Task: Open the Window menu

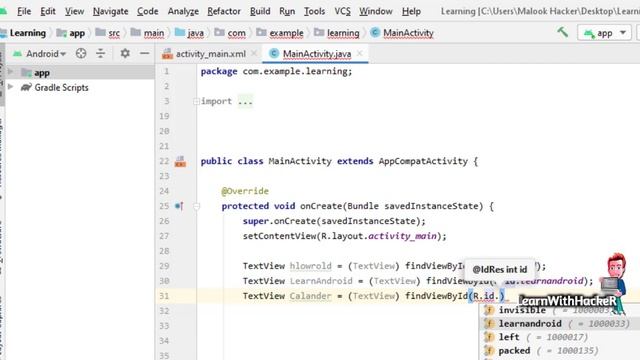Action: 376,11
